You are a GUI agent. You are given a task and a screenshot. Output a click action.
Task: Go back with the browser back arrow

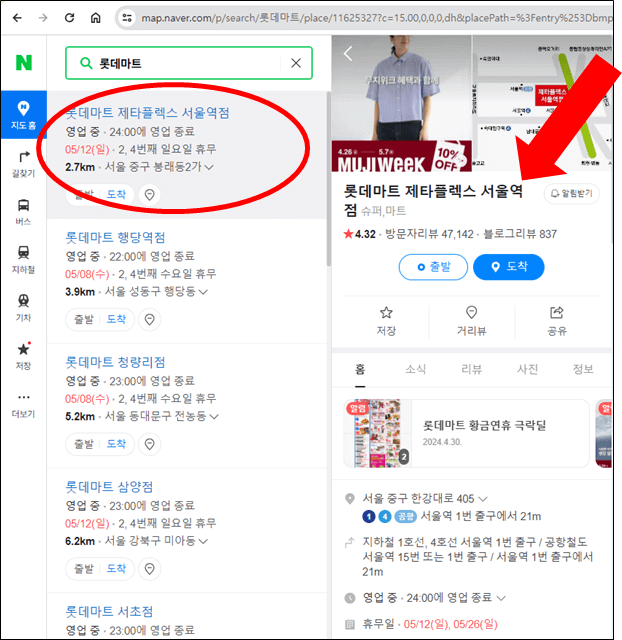click(x=17, y=18)
